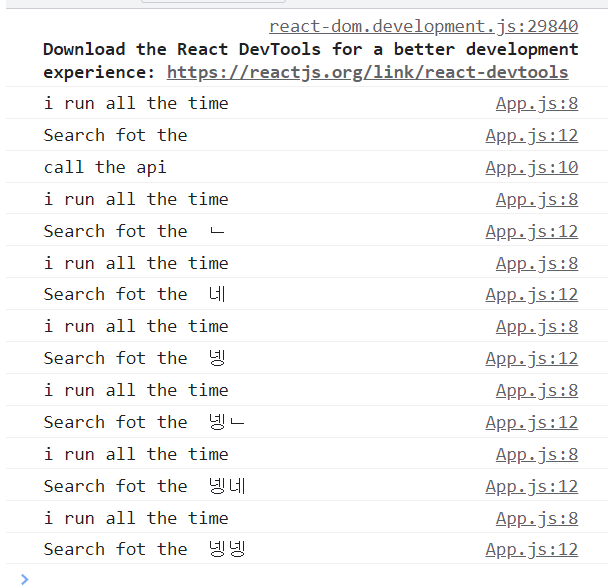The image size is (608, 588).
Task: Select the 'Search fot the 넹넹' log text
Action: 144,550
